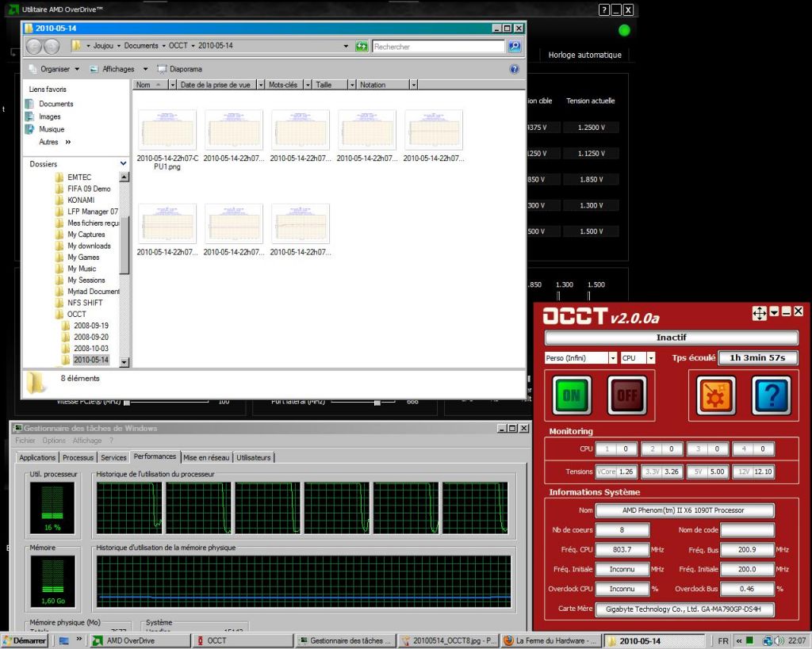This screenshot has width=812, height=649.
Task: Select the fifth graph thumbnail in top row
Action: pos(434,131)
